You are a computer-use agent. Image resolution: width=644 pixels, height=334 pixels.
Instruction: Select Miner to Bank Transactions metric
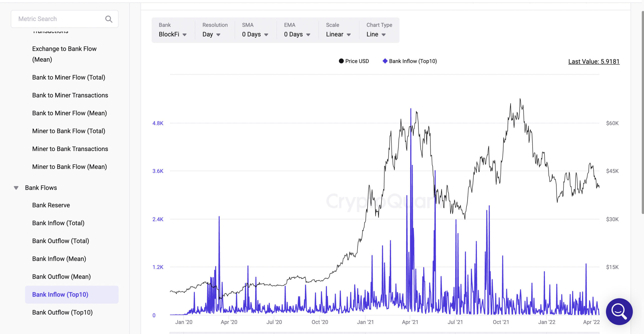70,149
